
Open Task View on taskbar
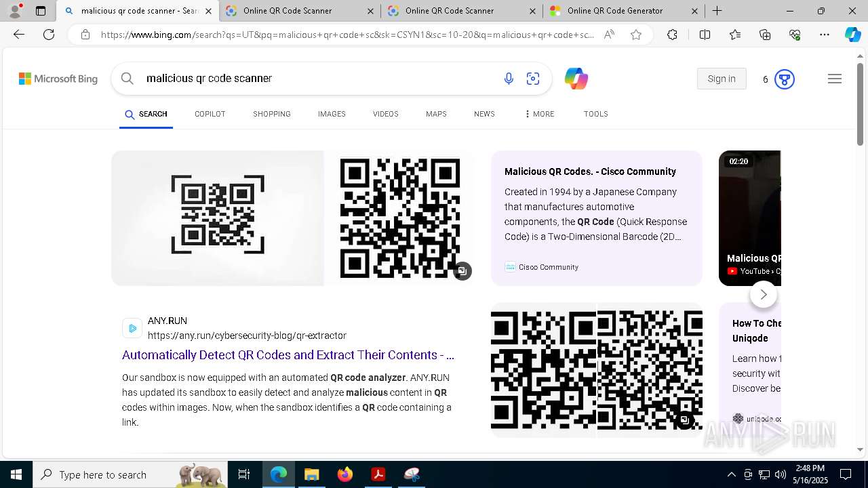(244, 474)
